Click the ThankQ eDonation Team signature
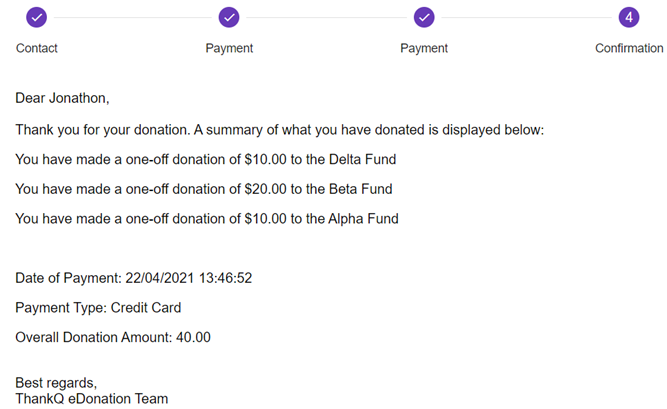Viewport: 667px width, 409px height. 92,398
